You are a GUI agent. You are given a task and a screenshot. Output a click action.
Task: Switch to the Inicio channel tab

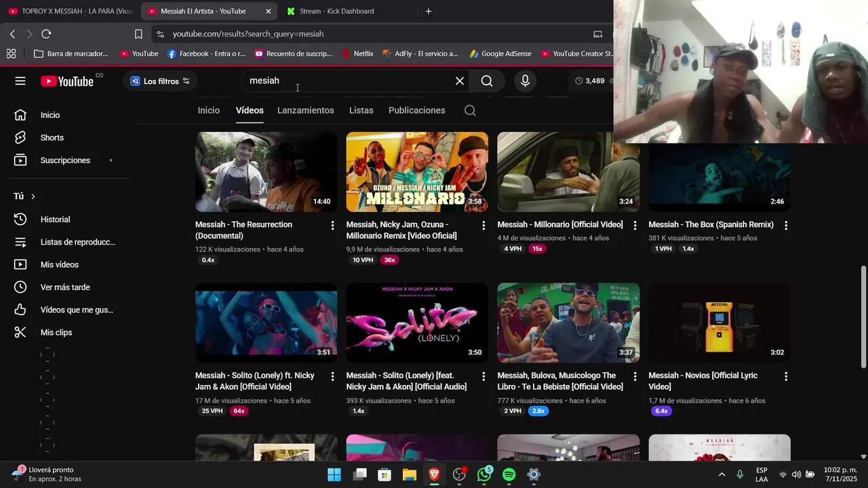209,110
